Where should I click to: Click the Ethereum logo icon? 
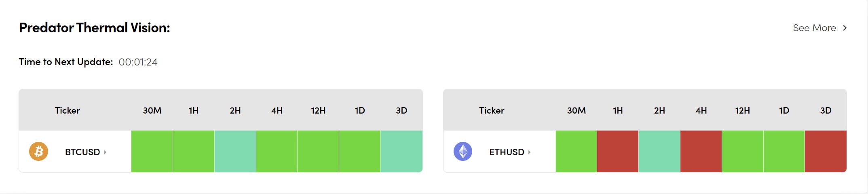[463, 152]
